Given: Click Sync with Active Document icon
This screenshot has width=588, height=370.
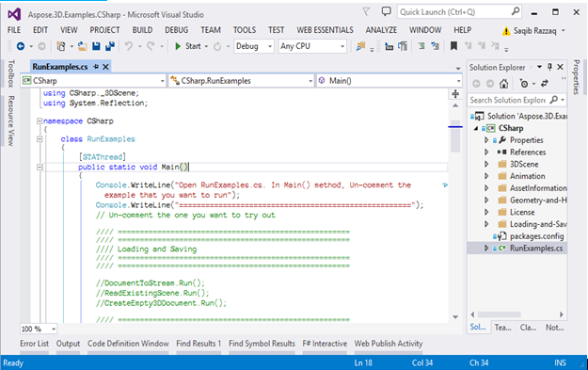Looking at the screenshot, I should 545,84.
